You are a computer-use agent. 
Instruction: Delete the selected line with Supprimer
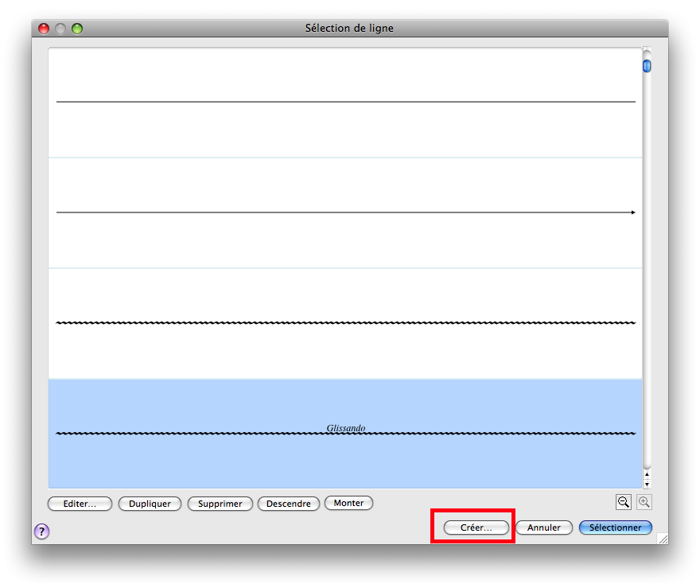pos(220,504)
